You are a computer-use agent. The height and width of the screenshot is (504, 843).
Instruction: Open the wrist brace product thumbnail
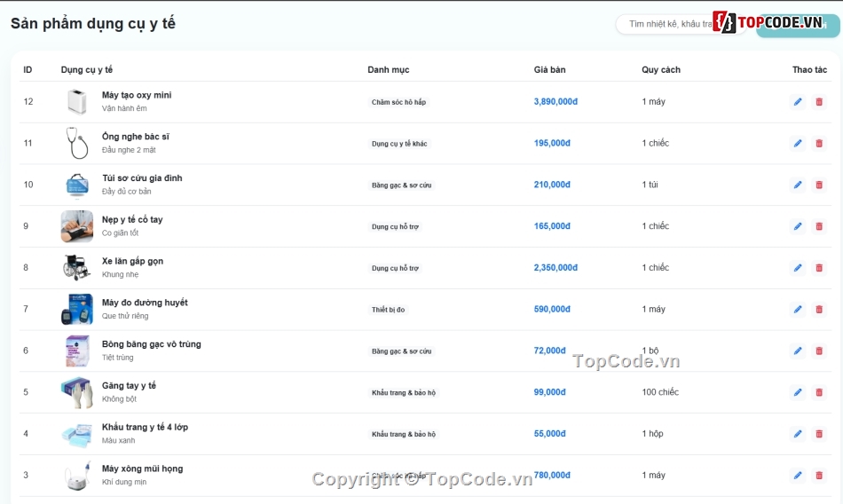click(77, 226)
